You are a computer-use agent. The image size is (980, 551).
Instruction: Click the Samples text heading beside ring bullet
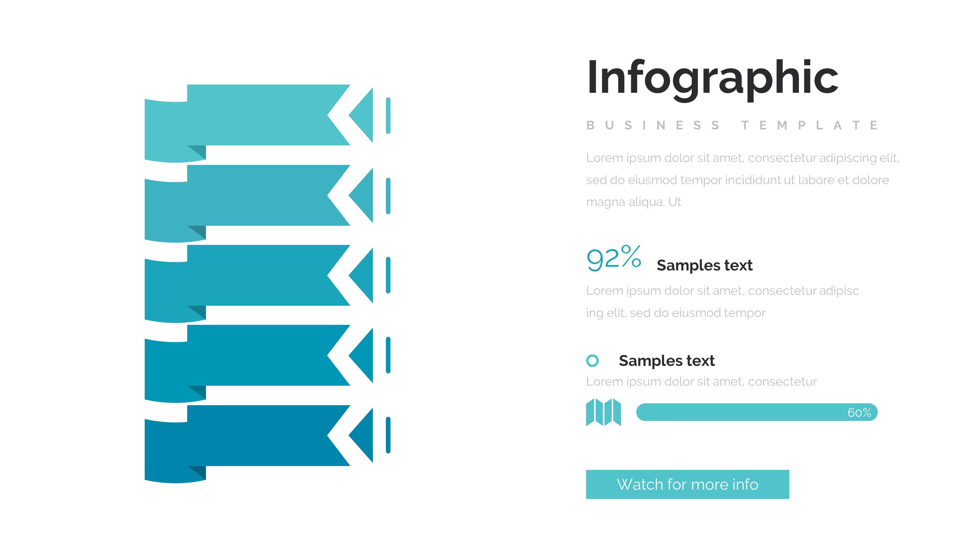click(x=666, y=360)
